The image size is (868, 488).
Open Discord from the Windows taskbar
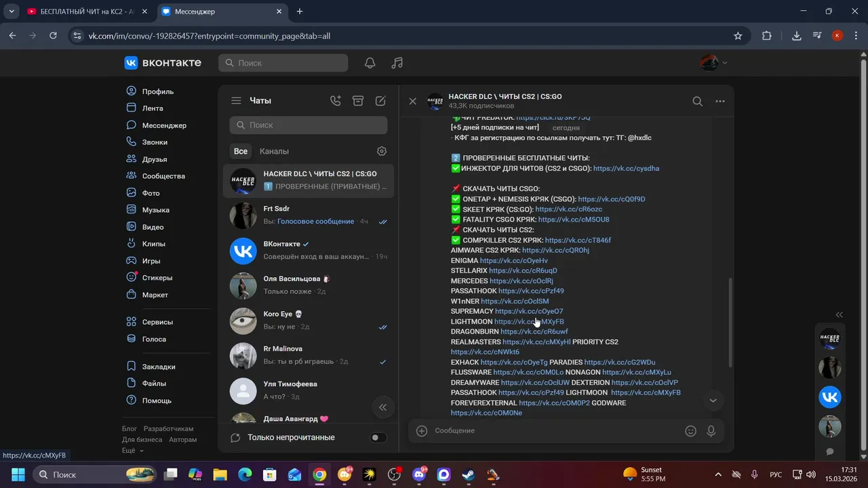pyautogui.click(x=418, y=474)
